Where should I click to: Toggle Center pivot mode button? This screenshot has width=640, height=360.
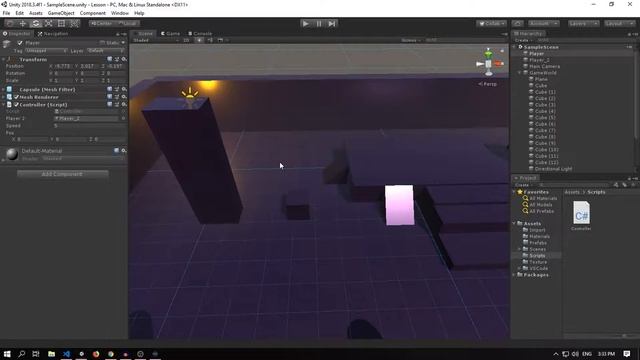point(102,24)
